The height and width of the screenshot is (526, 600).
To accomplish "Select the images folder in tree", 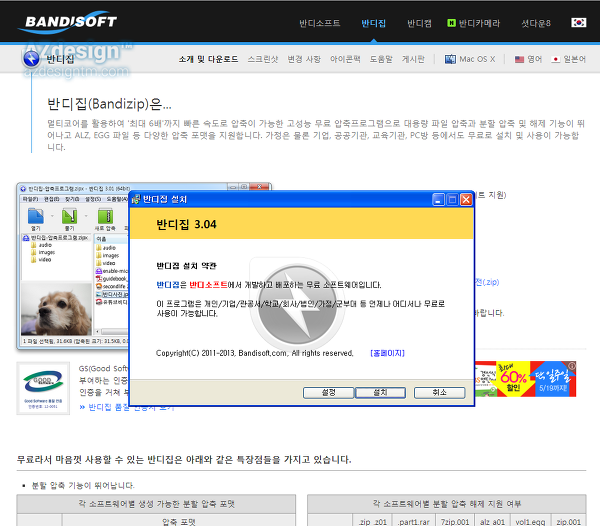I will pos(43,252).
